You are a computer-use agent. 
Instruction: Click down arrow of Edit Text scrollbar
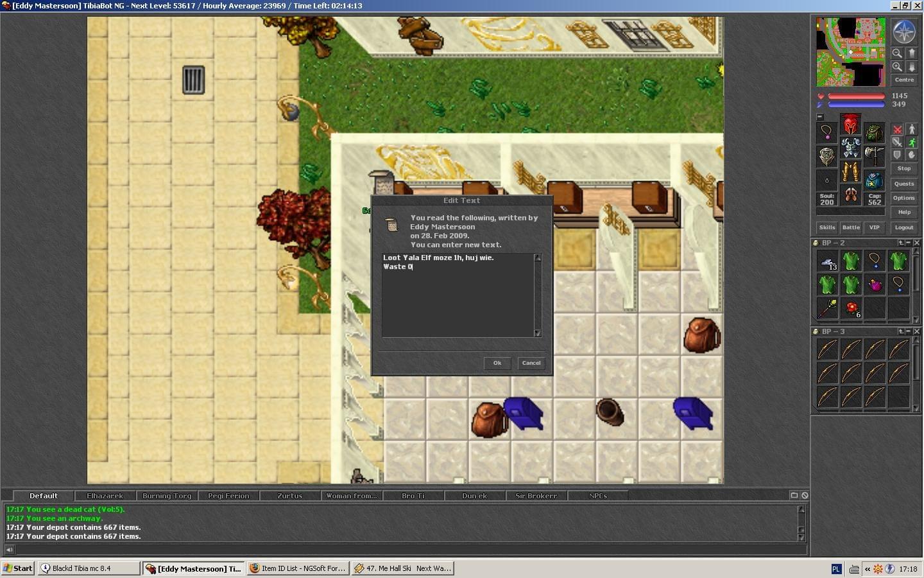pyautogui.click(x=538, y=333)
